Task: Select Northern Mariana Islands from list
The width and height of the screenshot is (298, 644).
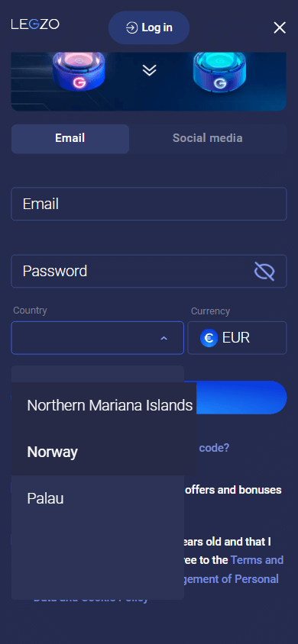Action: coord(110,405)
